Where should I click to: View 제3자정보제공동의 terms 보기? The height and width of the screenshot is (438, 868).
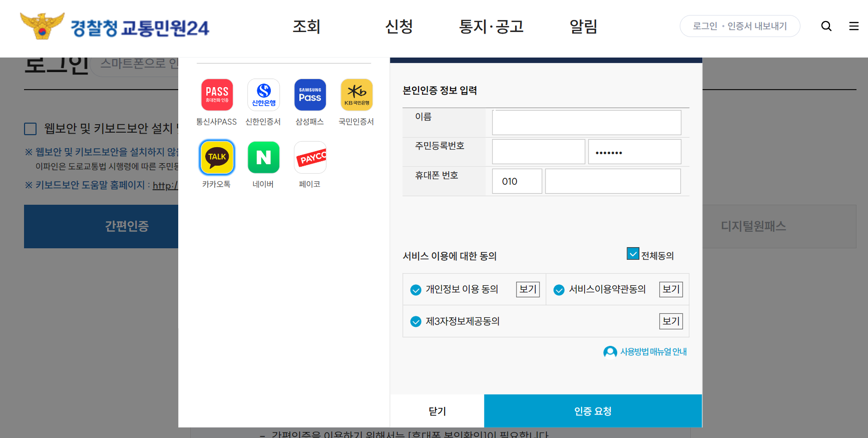point(671,321)
